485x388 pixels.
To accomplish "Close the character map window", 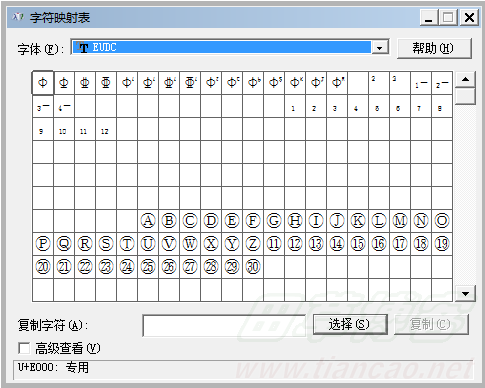I will [x=469, y=17].
